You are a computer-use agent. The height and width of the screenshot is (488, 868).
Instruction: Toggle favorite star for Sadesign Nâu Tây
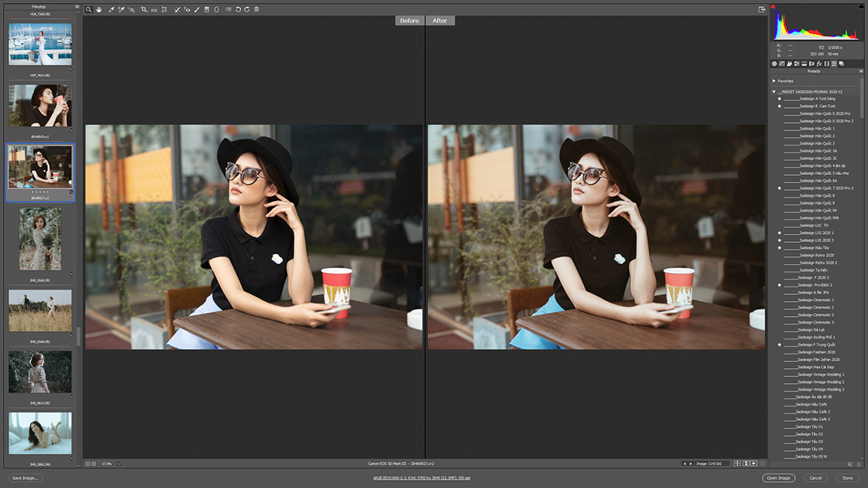780,248
